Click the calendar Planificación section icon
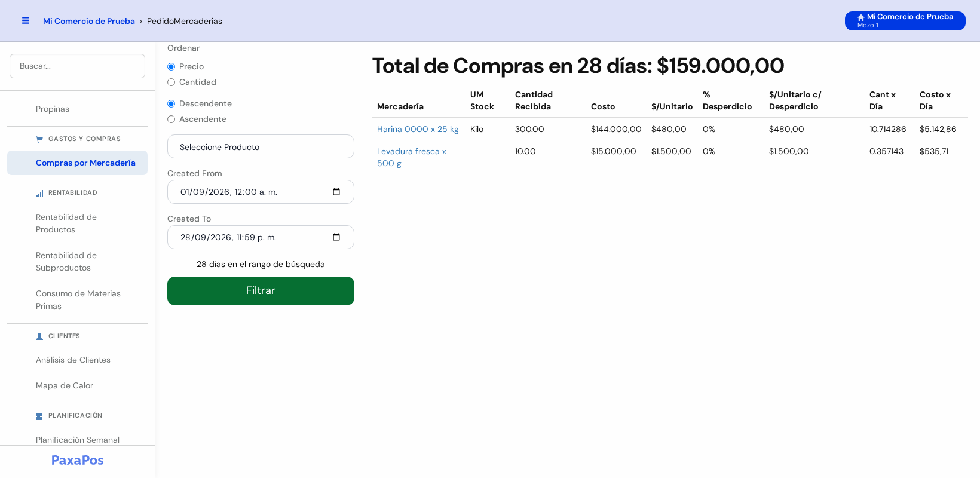Screen dimensions: 980x478 39,416
